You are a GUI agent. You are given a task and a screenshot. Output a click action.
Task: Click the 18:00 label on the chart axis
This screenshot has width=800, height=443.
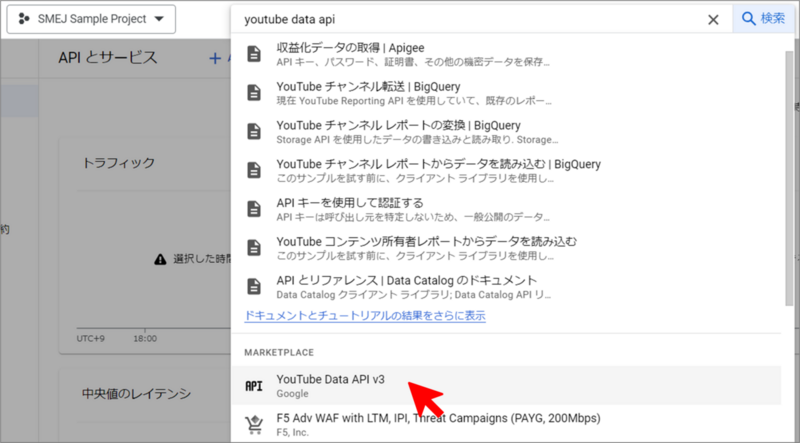coord(145,338)
